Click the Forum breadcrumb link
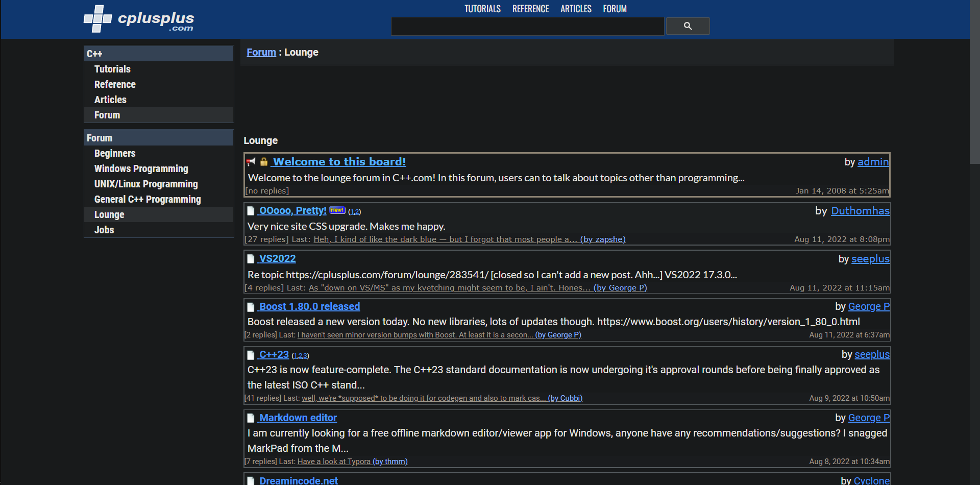The width and height of the screenshot is (980, 485). click(x=261, y=52)
